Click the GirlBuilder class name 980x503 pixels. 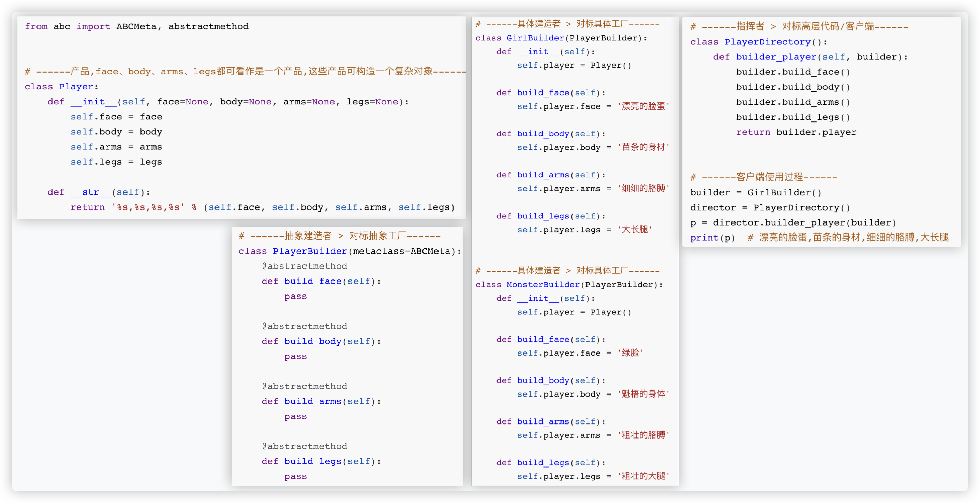(535, 38)
